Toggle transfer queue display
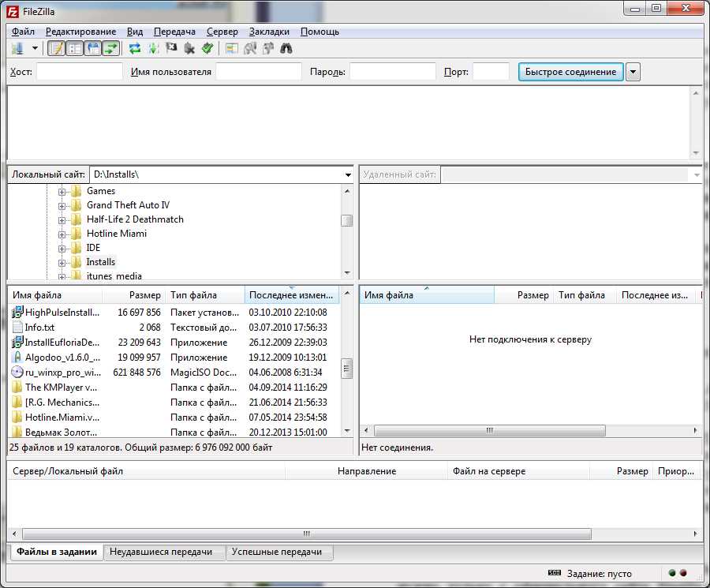 [111, 48]
